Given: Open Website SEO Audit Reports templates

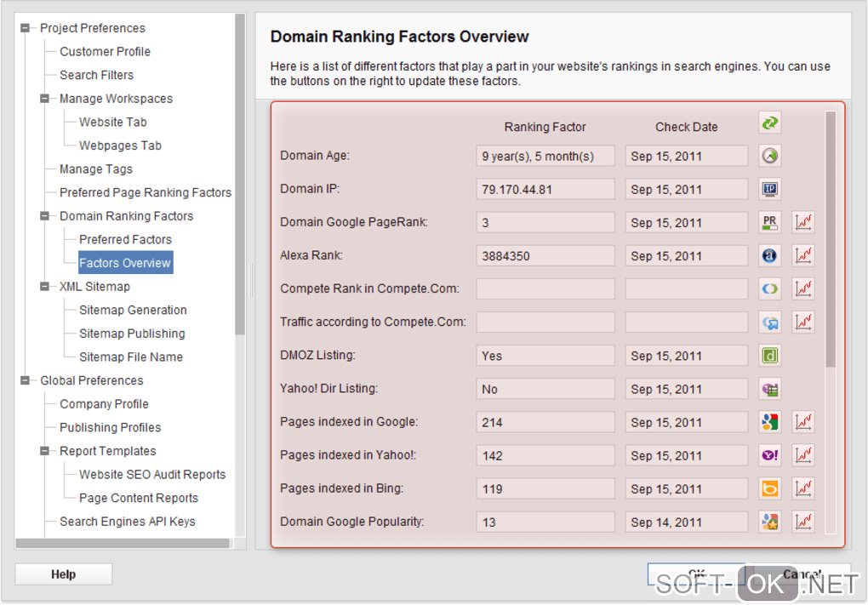Looking at the screenshot, I should (152, 474).
